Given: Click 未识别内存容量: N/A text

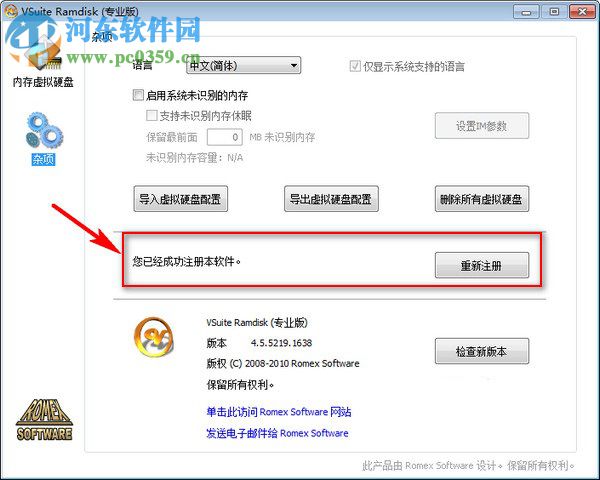Looking at the screenshot, I should click(194, 157).
